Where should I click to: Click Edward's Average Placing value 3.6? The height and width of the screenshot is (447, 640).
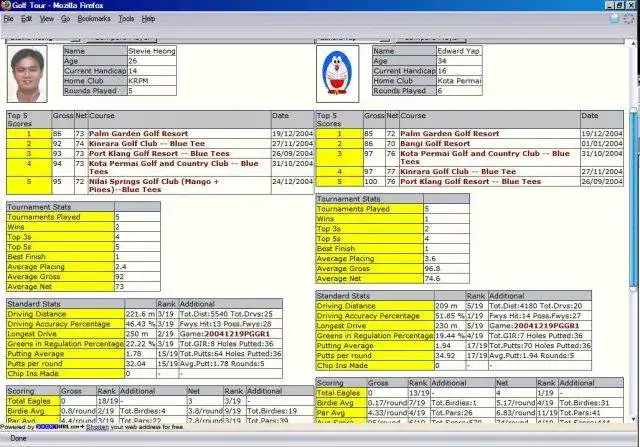coord(446,259)
